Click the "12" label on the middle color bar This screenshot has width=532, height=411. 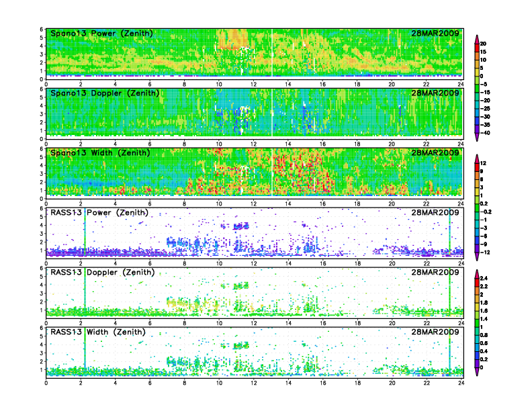pyautogui.click(x=483, y=163)
